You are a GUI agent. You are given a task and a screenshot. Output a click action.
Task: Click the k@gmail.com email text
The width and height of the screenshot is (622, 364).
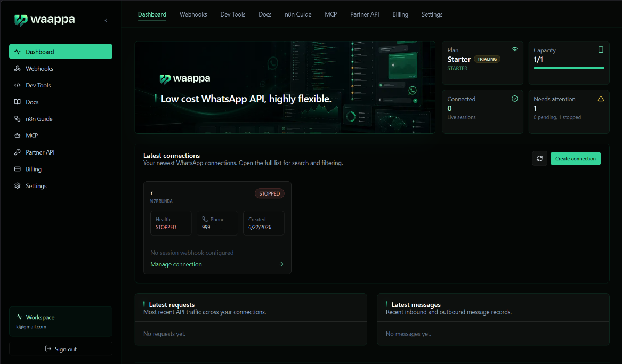tap(31, 327)
